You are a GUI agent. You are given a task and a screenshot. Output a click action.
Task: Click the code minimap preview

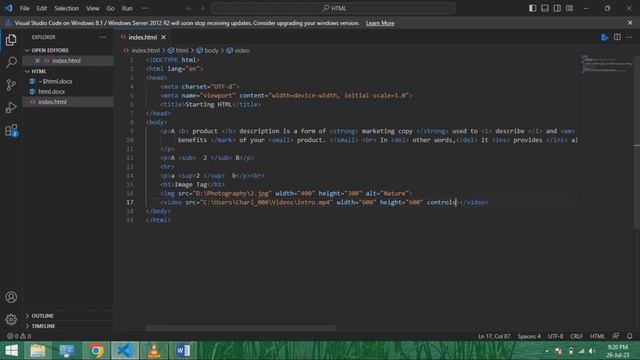[607, 64]
